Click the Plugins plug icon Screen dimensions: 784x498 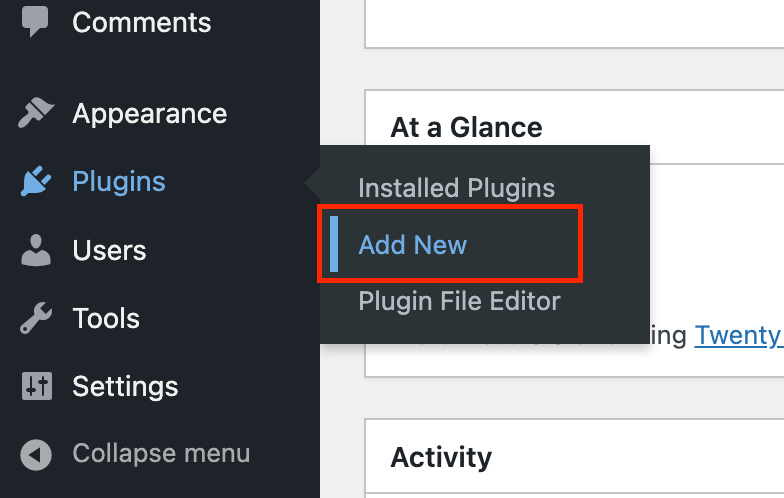(36, 182)
